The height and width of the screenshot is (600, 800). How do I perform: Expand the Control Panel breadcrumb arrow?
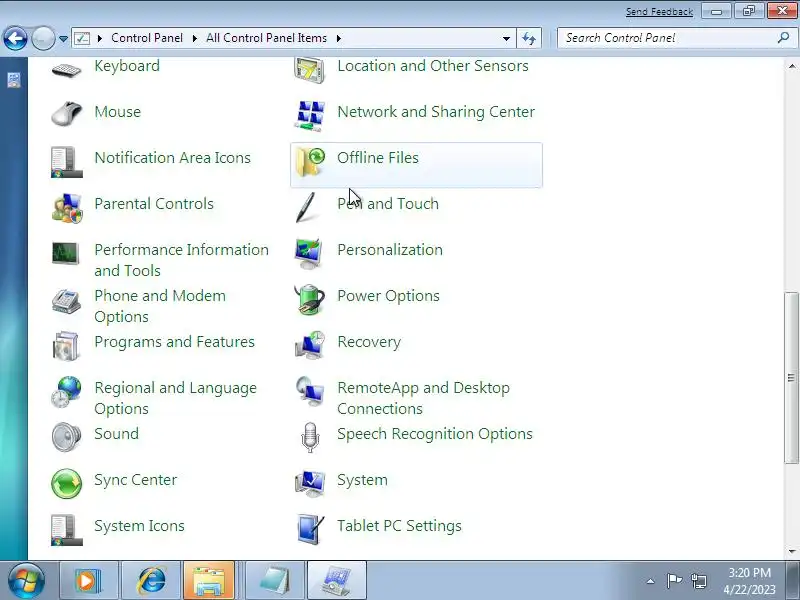click(x=194, y=38)
